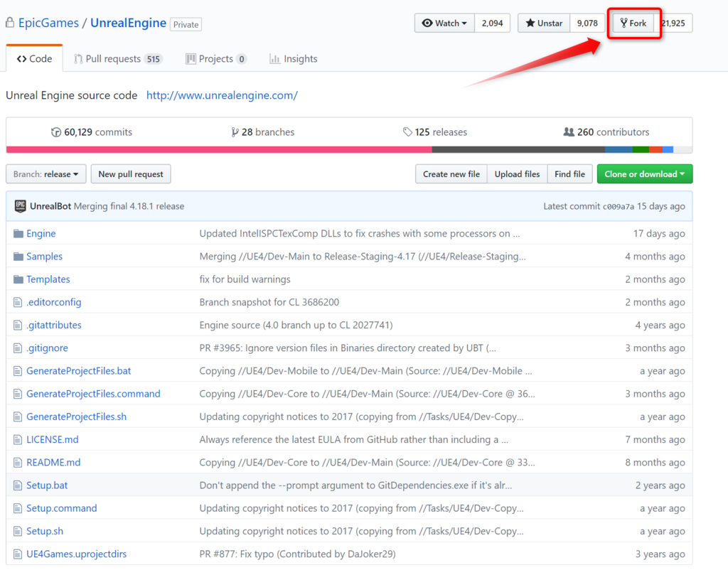Expand the truncated Engine commit message ellipsis
The height and width of the screenshot is (570, 728).
coord(516,234)
